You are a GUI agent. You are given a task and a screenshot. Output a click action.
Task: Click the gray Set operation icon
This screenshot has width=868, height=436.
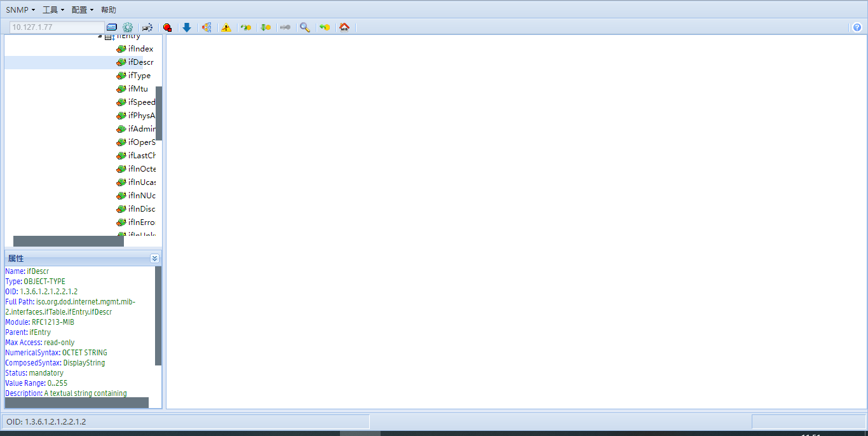285,27
